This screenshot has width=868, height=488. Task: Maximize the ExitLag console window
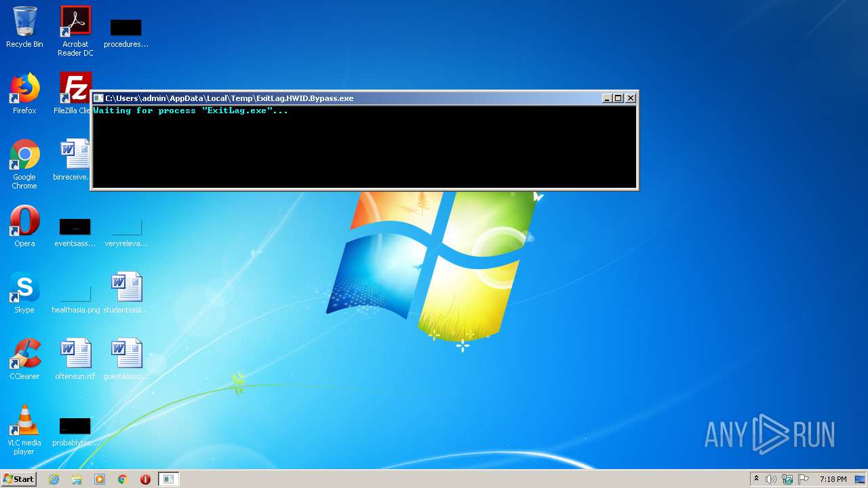click(x=618, y=98)
